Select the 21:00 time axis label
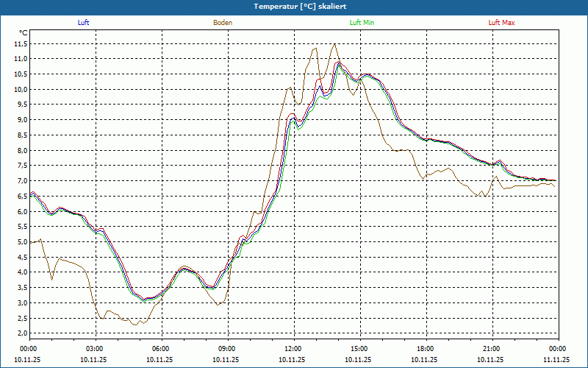The image size is (588, 368). coord(491,349)
